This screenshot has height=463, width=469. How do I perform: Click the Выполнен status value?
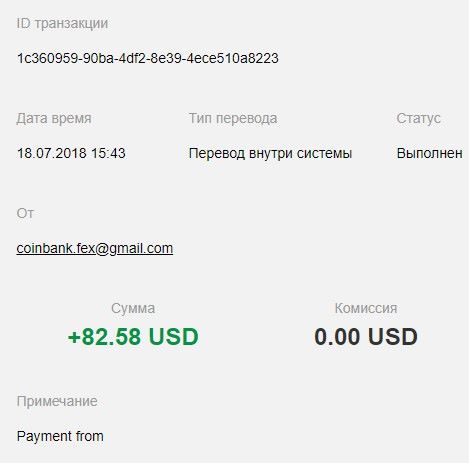tap(429, 153)
